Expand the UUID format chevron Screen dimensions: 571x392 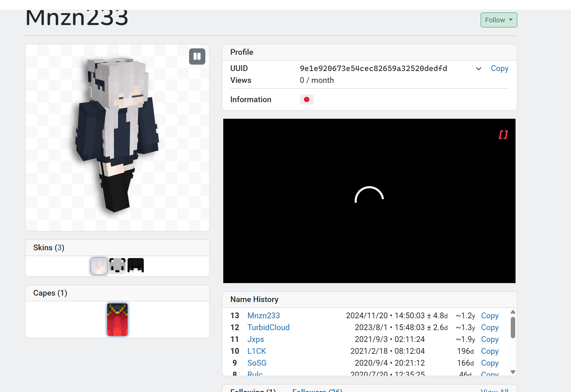tap(478, 69)
